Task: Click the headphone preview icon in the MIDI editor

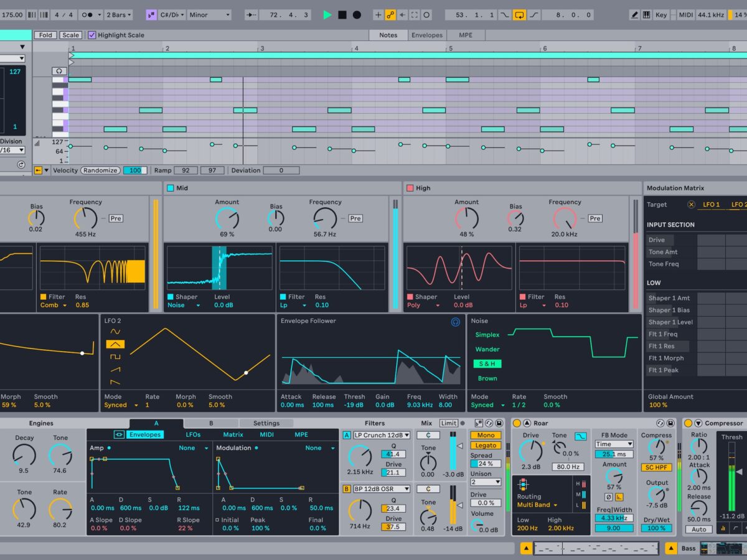Action: 59,71
